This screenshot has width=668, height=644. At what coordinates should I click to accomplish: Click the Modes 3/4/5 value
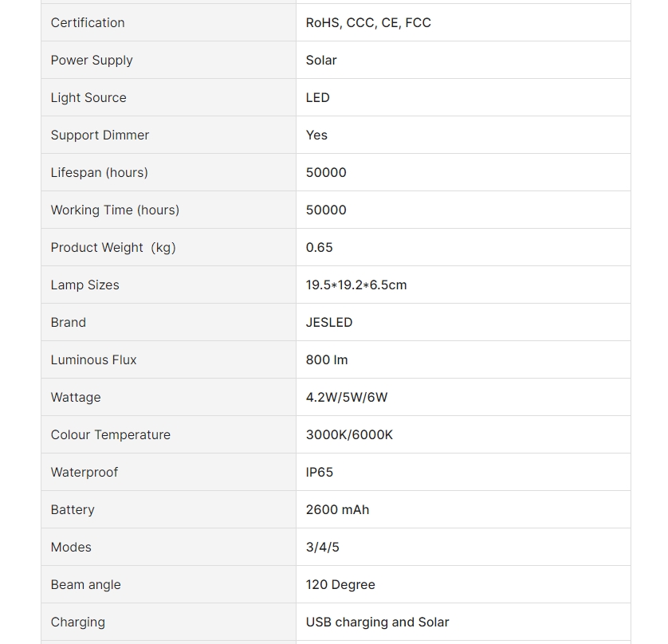coord(323,548)
